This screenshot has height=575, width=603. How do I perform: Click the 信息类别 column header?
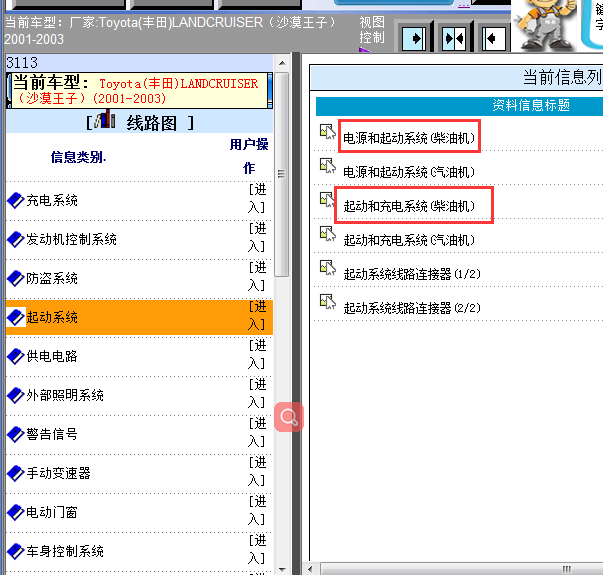coord(78,157)
